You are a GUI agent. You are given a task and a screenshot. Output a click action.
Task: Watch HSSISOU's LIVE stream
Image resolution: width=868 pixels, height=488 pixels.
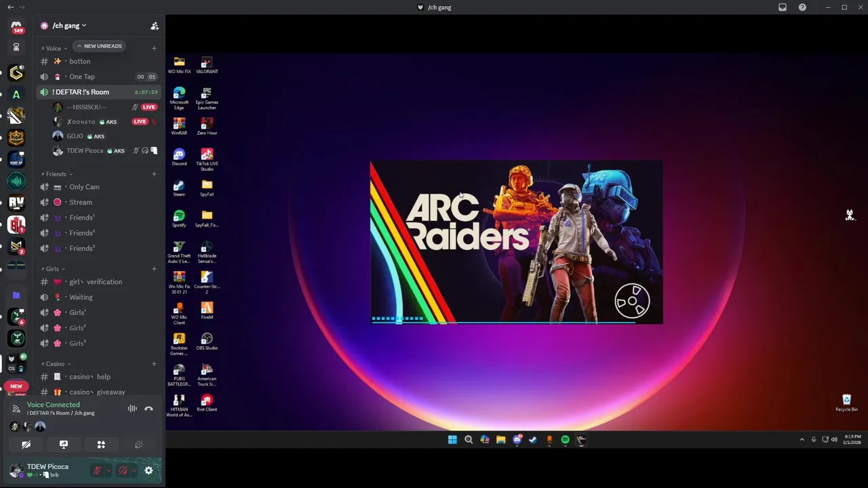point(149,107)
